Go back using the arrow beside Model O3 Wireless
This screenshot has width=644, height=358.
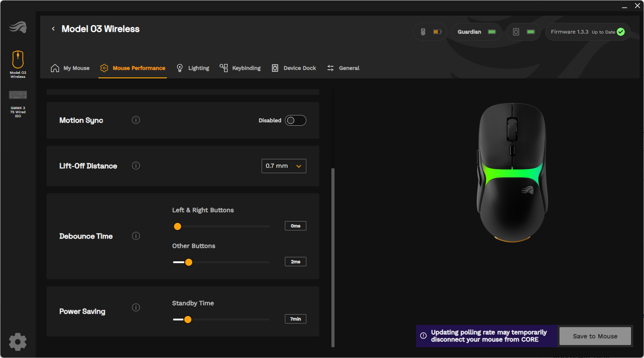(x=53, y=29)
